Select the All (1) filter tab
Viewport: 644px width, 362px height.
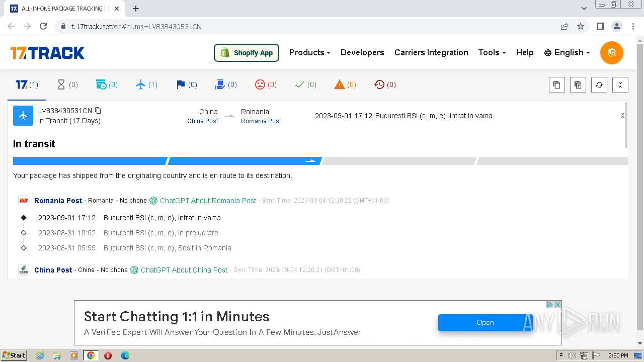27,84
